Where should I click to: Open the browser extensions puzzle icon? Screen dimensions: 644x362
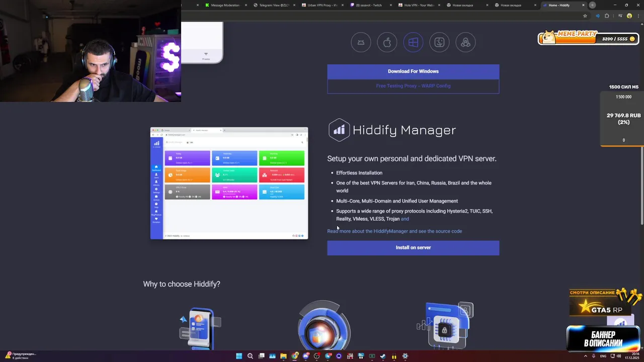607,16
